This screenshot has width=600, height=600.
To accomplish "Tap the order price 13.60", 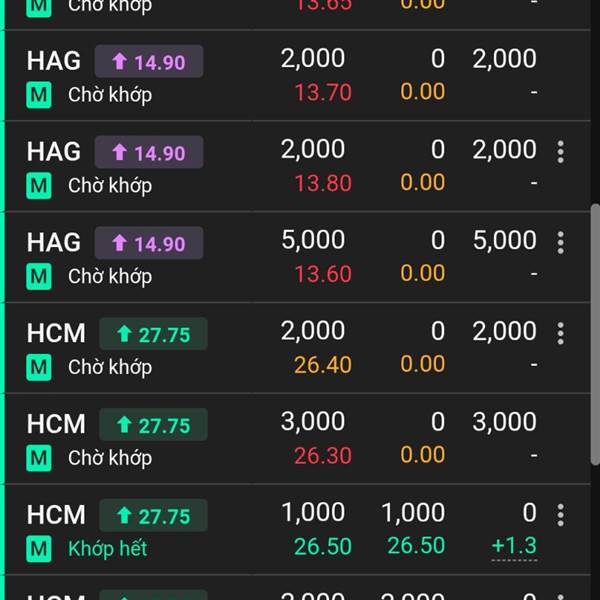I will (323, 274).
